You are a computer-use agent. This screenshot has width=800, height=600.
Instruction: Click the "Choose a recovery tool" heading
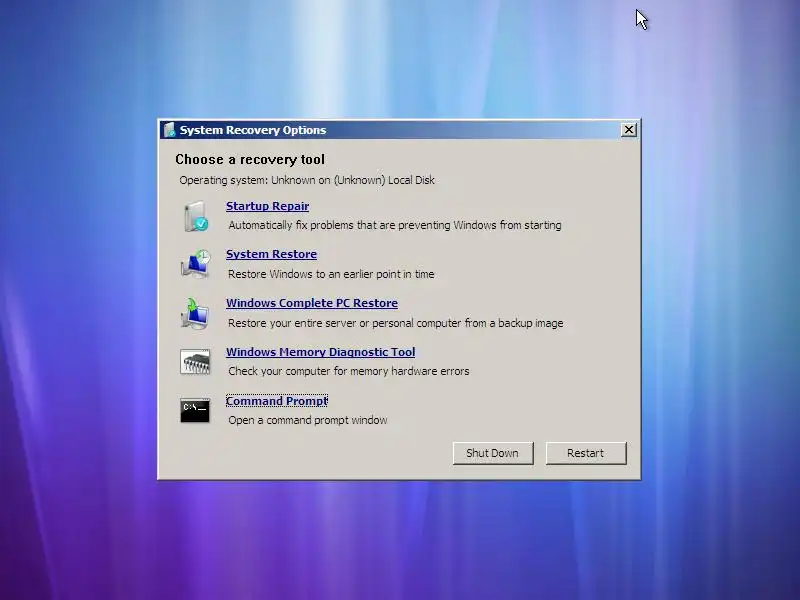(250, 160)
